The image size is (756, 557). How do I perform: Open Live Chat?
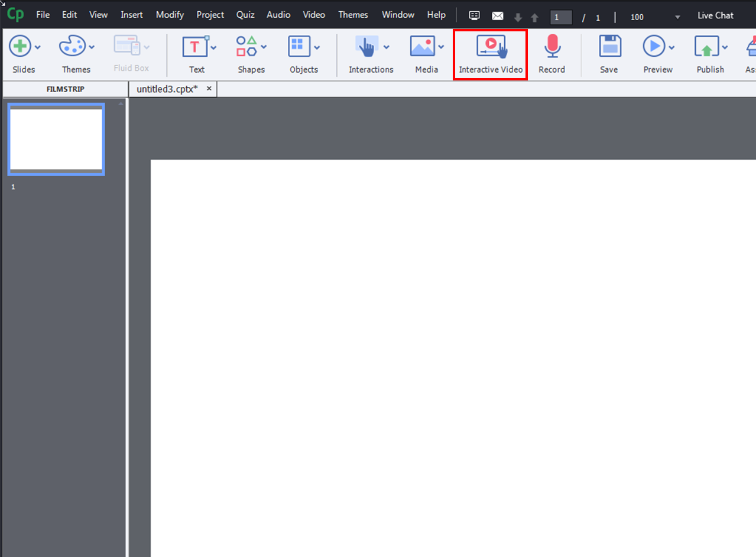coord(715,15)
